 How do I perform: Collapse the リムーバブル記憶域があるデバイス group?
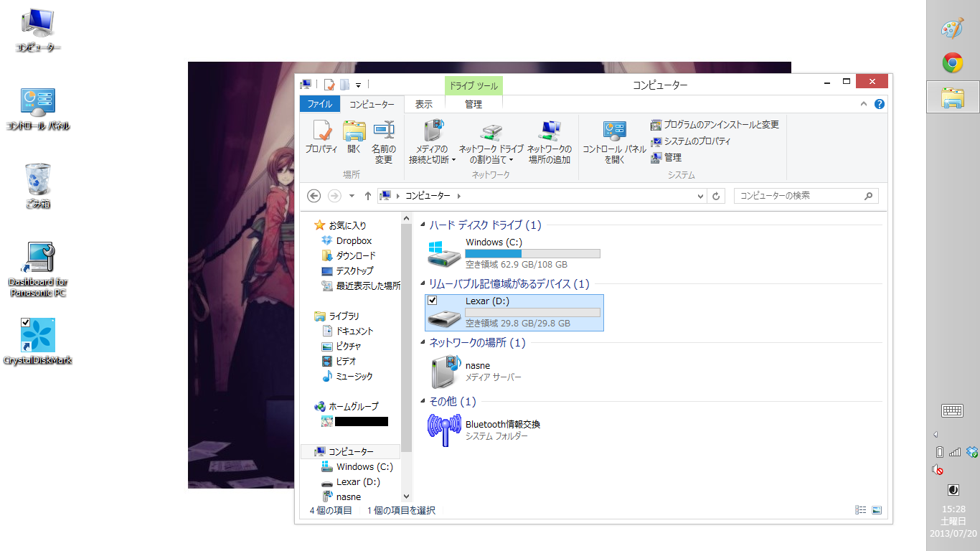(423, 285)
